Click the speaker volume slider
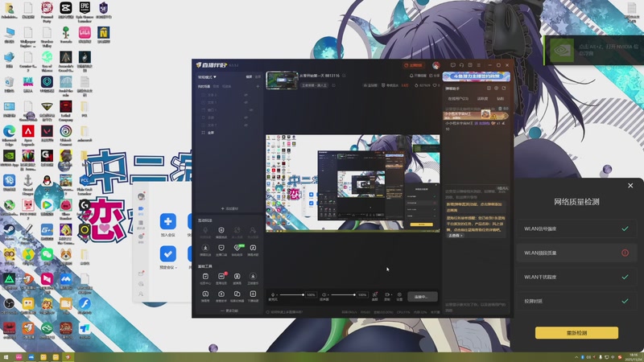This screenshot has height=362, width=644. 343,294
